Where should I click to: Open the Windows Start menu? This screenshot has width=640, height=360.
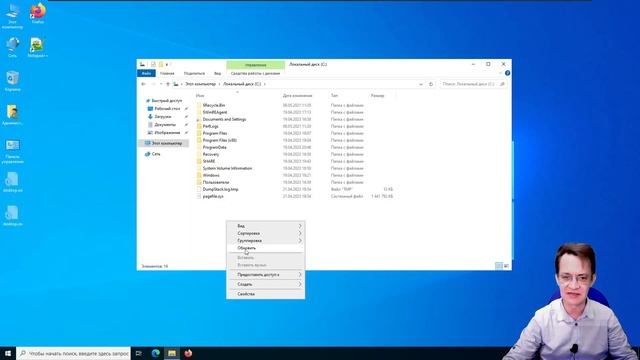[x=8, y=353]
